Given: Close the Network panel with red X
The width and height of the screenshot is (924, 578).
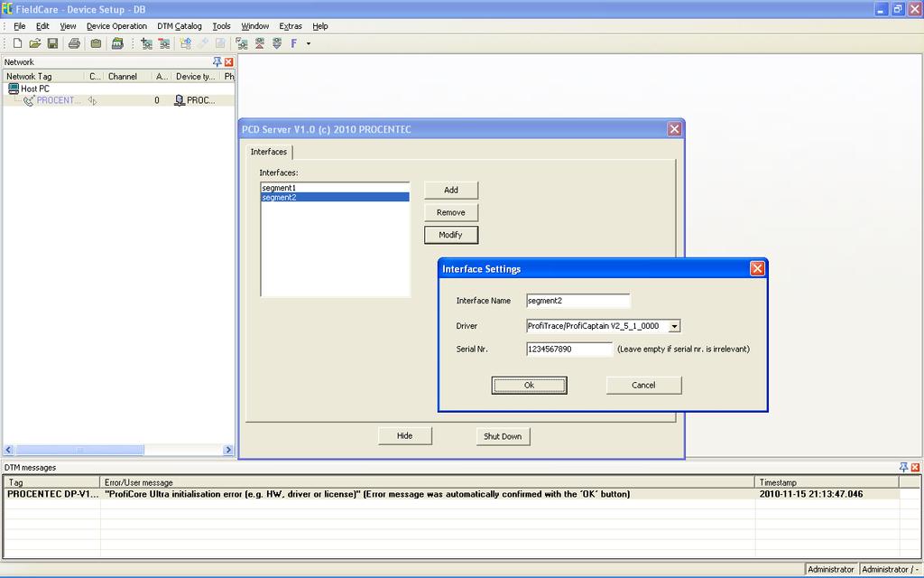Looking at the screenshot, I should [228, 62].
